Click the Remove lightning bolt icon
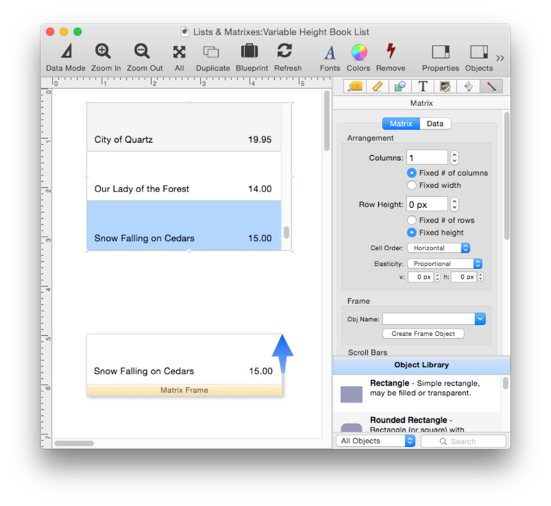This screenshot has height=506, width=551. click(390, 51)
